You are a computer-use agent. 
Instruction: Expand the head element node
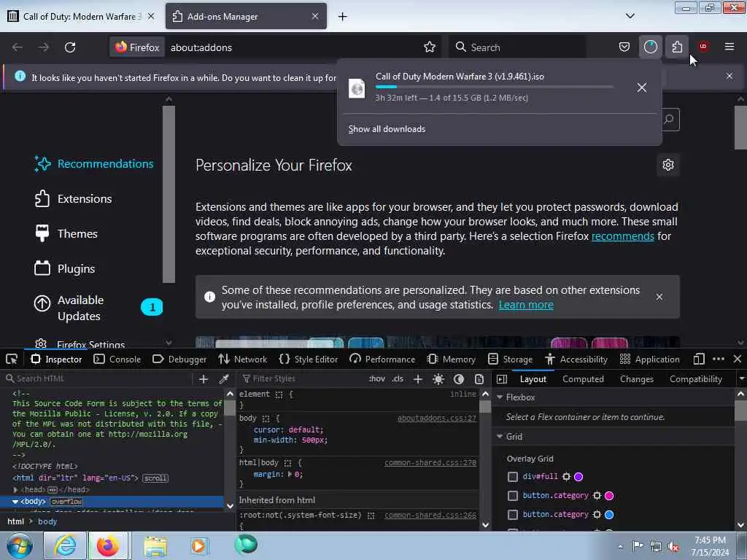pyautogui.click(x=16, y=489)
